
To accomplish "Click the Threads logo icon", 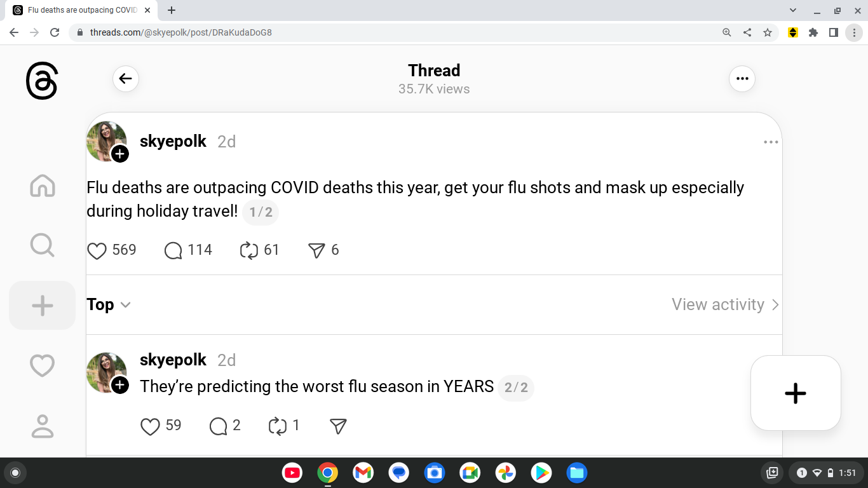I will point(42,82).
